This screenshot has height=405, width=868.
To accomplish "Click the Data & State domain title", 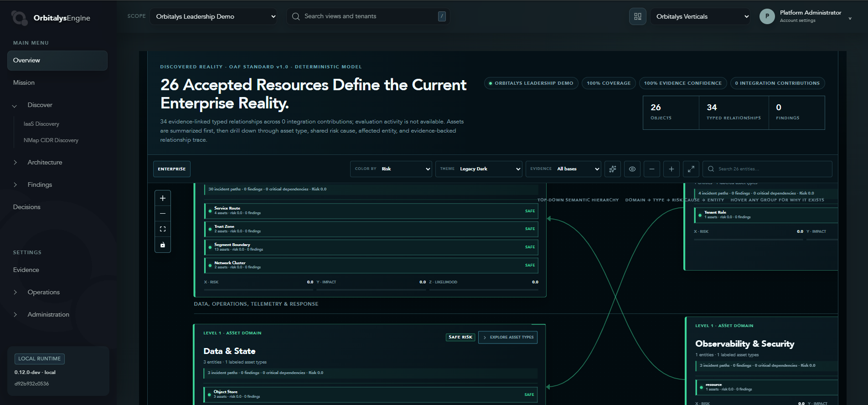I will 229,351.
